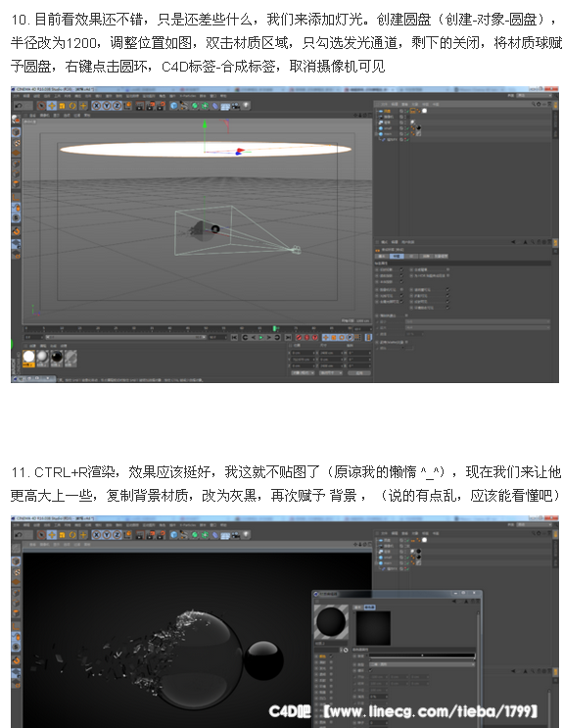
Task: Open the Layout dropdown in step 11 window
Action: 535,524
